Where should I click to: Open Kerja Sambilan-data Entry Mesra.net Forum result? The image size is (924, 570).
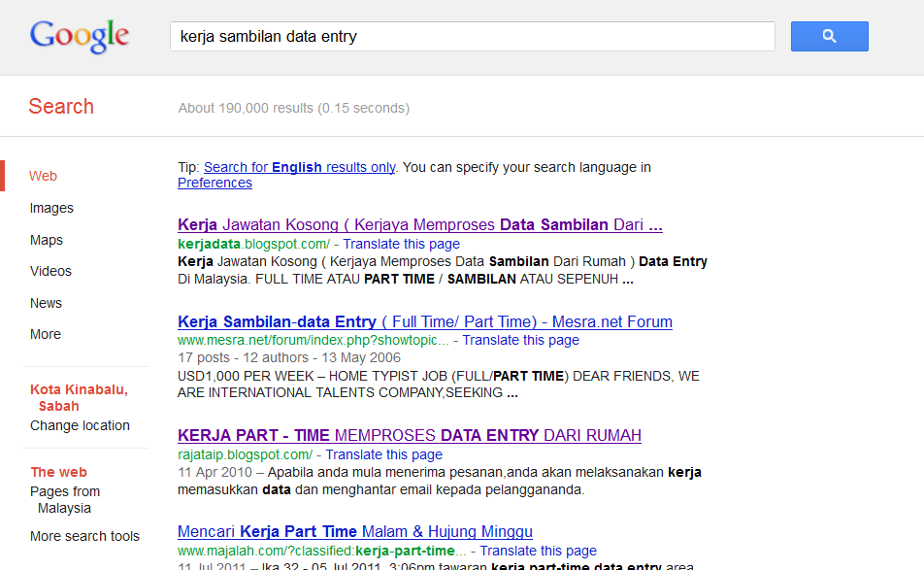coord(425,321)
